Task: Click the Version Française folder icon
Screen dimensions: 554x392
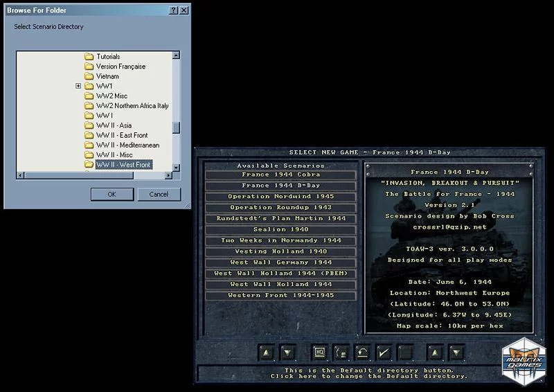Action: pos(89,66)
